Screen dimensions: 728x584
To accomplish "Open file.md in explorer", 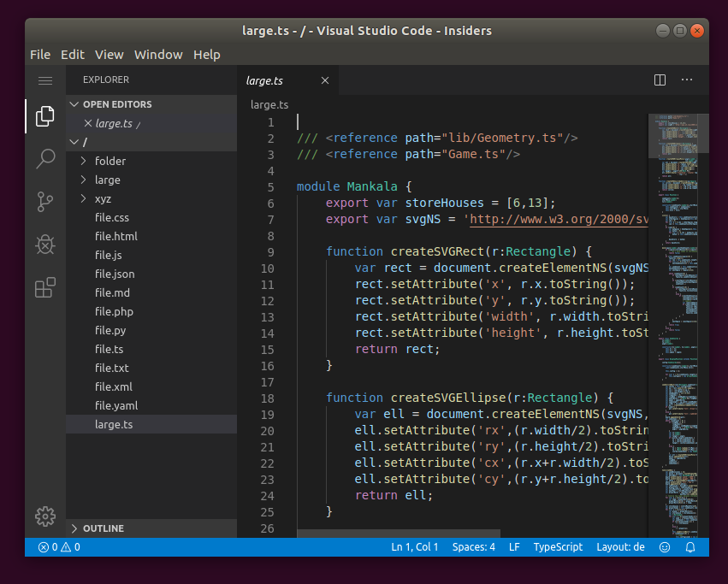I will click(x=151, y=293).
